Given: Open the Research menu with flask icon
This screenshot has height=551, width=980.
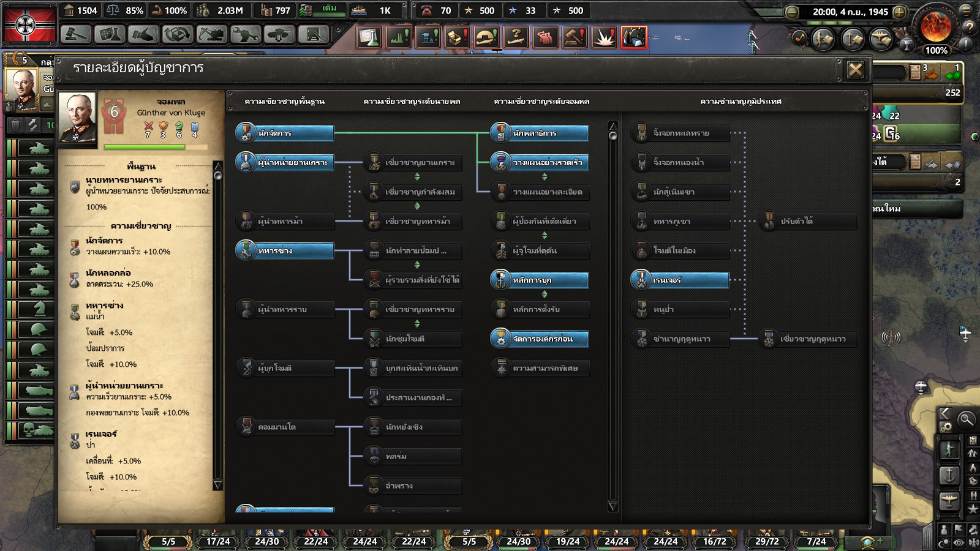Looking at the screenshot, I should [x=109, y=35].
